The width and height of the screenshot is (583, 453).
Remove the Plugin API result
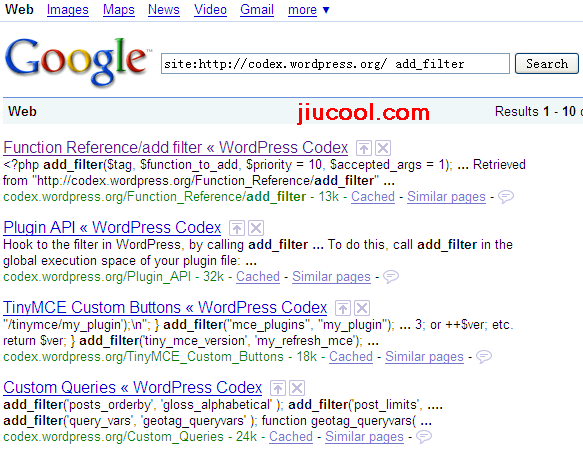[x=256, y=228]
